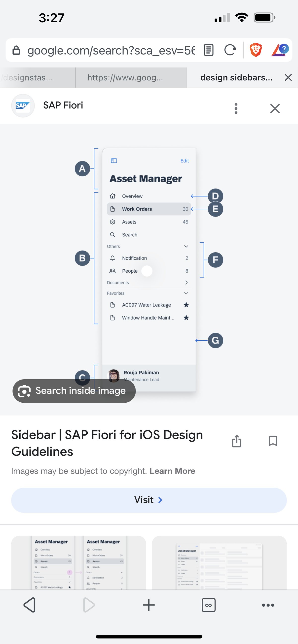Open the bottom bar three-dot menu
This screenshot has height=644, width=298.
click(268, 605)
